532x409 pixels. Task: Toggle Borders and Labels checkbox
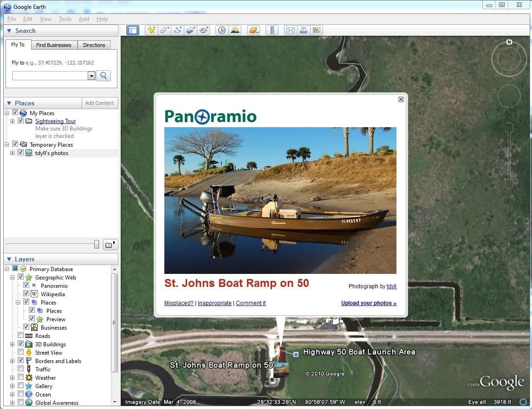tap(21, 360)
